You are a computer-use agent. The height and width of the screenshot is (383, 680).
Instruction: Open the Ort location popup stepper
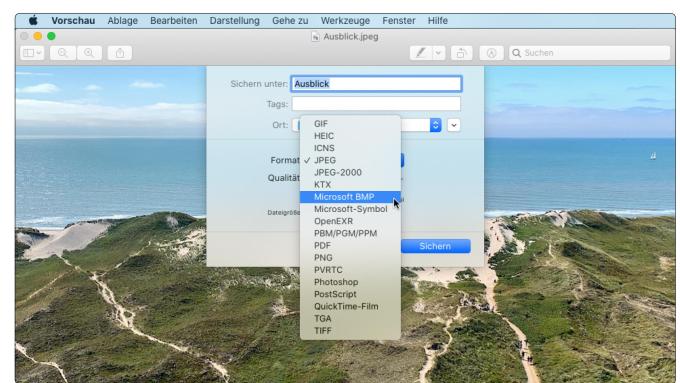point(435,125)
